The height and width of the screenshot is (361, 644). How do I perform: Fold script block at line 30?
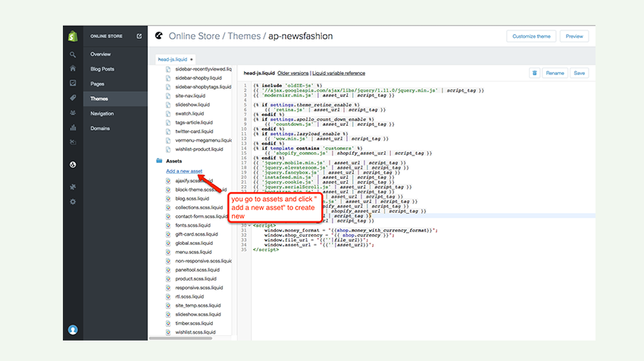tap(249, 225)
